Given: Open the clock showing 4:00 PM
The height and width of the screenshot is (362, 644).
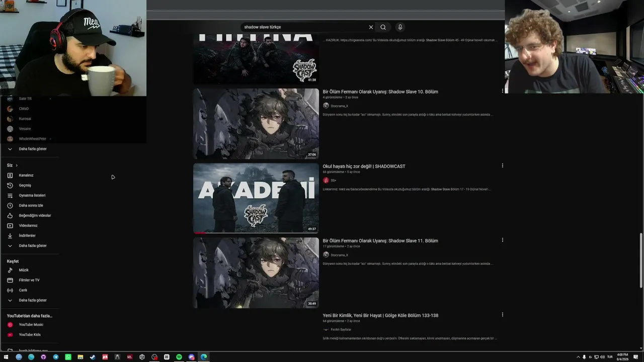Looking at the screenshot, I should coord(622,357).
